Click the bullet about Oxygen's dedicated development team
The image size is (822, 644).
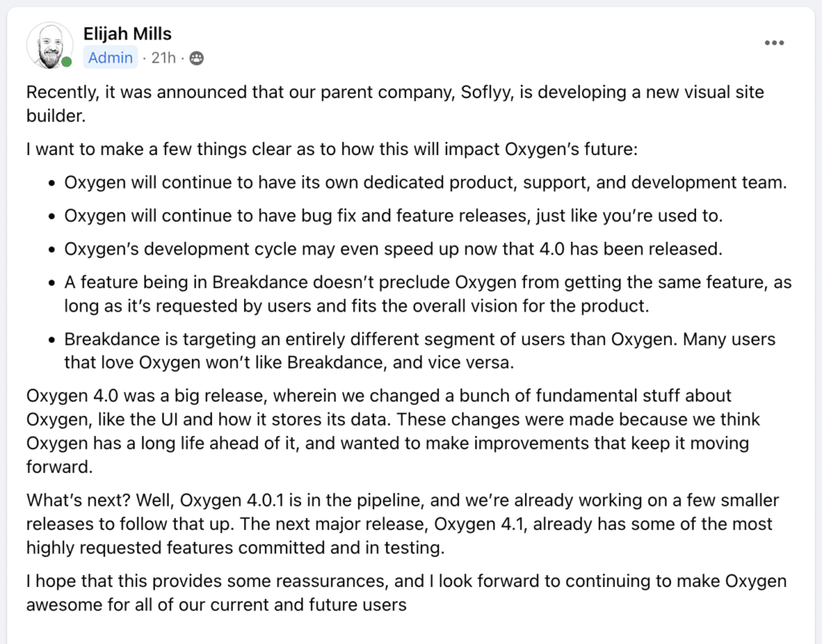(x=425, y=182)
